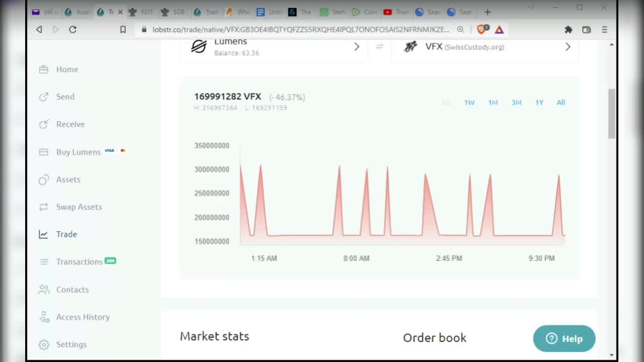644x362 pixels.
Task: Click the Assets icon in sidebar
Action: coord(44,179)
